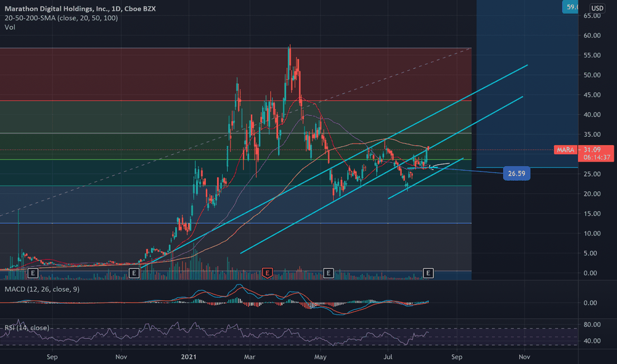The height and width of the screenshot is (364, 617).
Task: Open the earliest earnings E marker before Sep
Action: tap(32, 273)
